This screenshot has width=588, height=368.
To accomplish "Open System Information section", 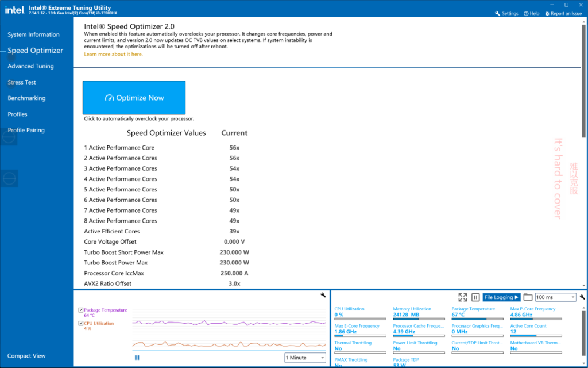I will pos(33,34).
